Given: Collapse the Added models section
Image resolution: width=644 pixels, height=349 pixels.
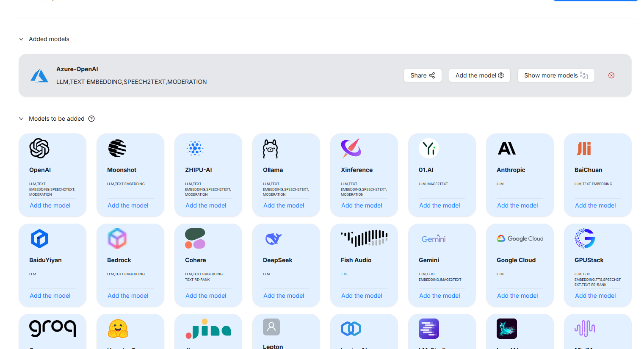Looking at the screenshot, I should tap(21, 39).
